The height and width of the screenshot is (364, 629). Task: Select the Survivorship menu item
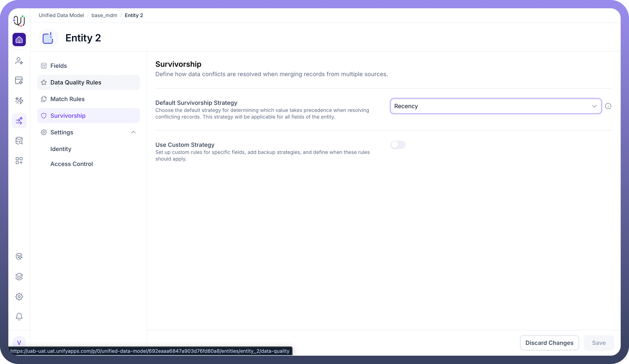[88, 116]
